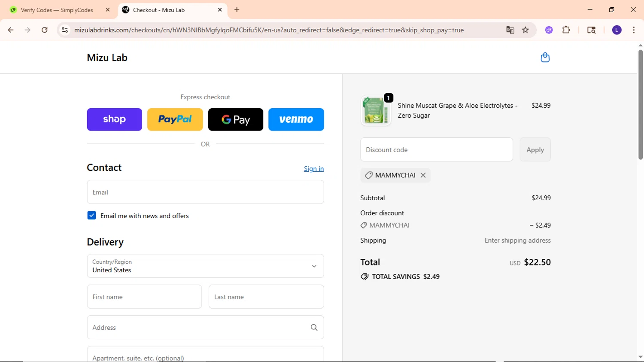Image resolution: width=644 pixels, height=362 pixels.
Task: Choose PayPal express checkout
Action: 175,119
